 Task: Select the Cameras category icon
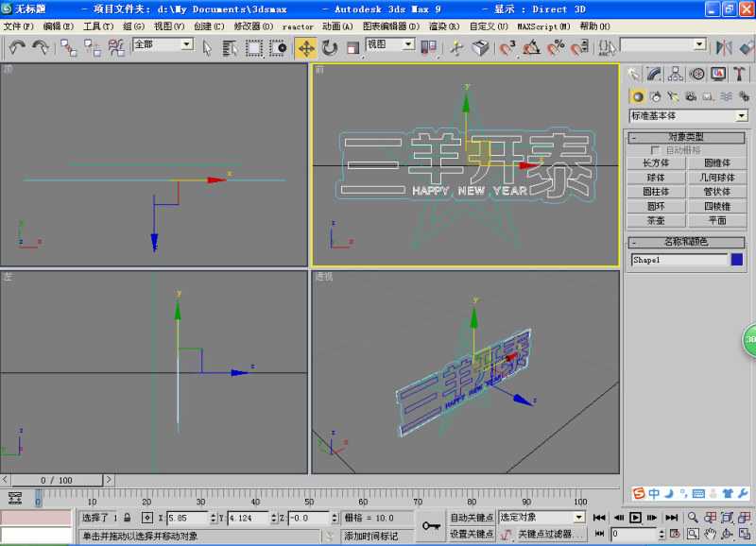[691, 96]
